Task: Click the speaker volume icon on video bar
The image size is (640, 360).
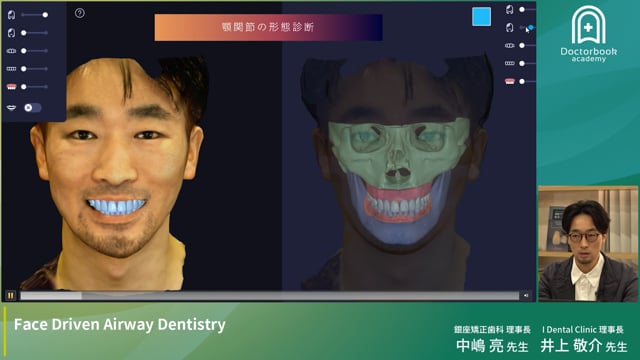Action: 526,295
